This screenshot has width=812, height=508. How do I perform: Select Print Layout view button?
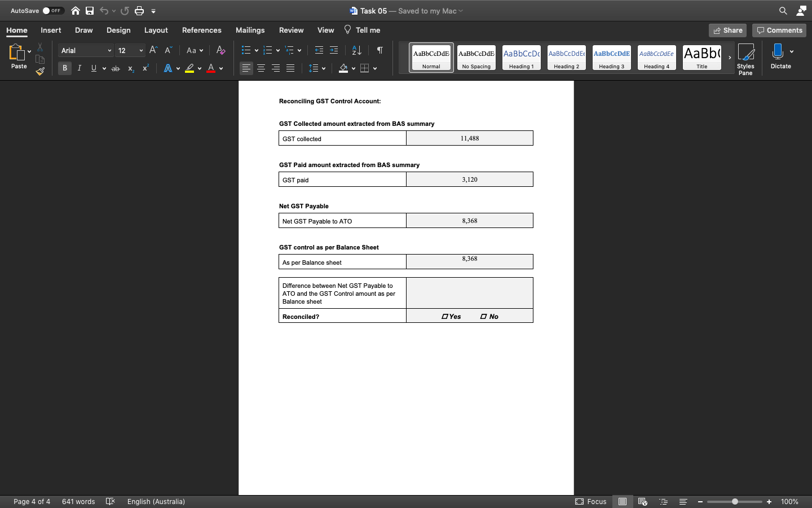623,501
